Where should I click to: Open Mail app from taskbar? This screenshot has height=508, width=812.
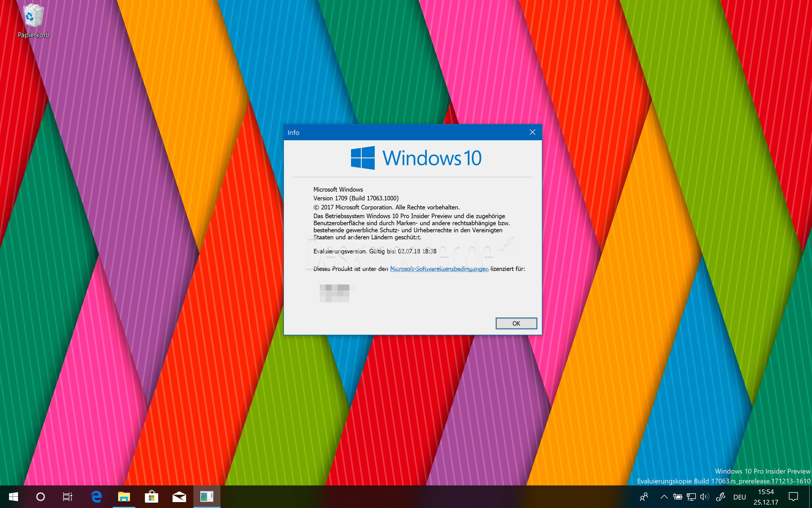pos(179,497)
